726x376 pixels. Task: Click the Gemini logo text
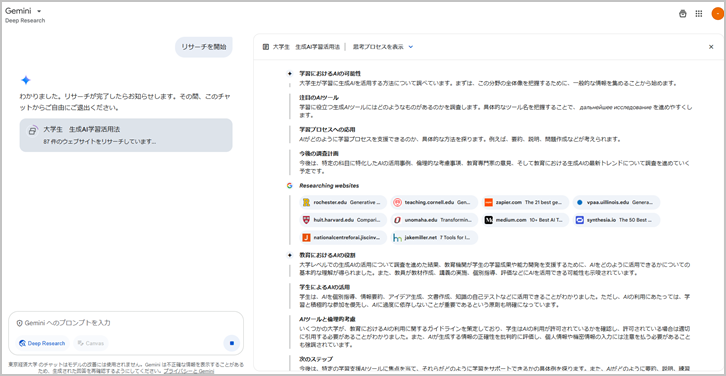pyautogui.click(x=18, y=11)
